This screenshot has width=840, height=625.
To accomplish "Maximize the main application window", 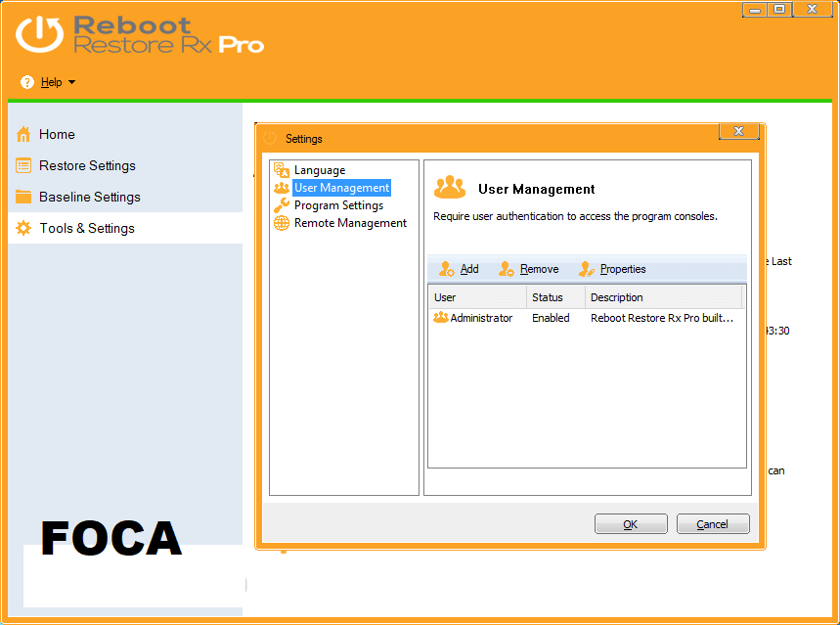I will (x=779, y=10).
